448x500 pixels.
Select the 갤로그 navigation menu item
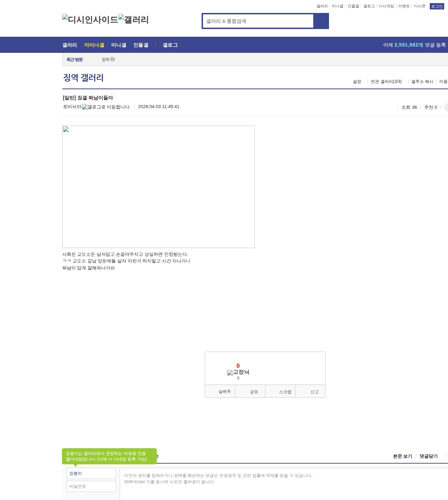[170, 45]
